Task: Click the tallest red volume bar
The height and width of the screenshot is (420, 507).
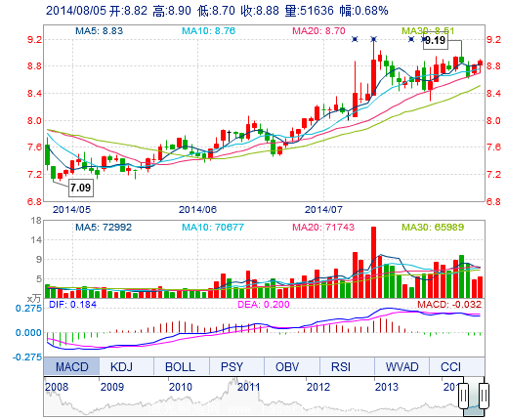Action: 373,263
